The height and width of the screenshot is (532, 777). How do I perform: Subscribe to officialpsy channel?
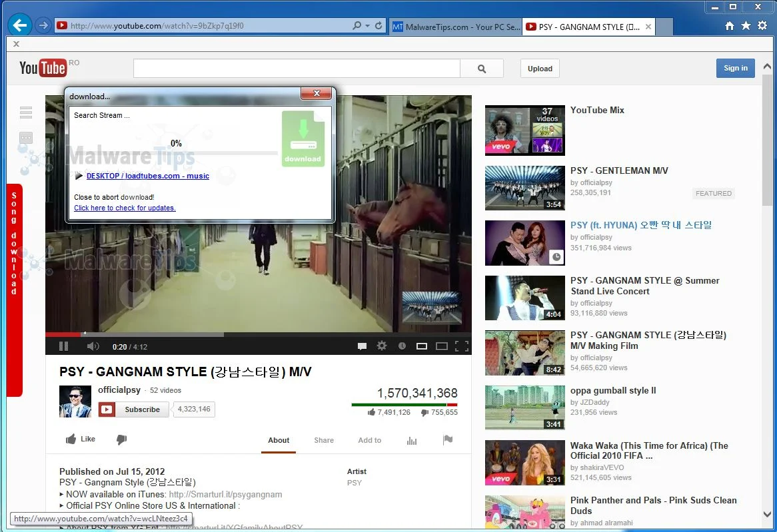[x=134, y=409]
